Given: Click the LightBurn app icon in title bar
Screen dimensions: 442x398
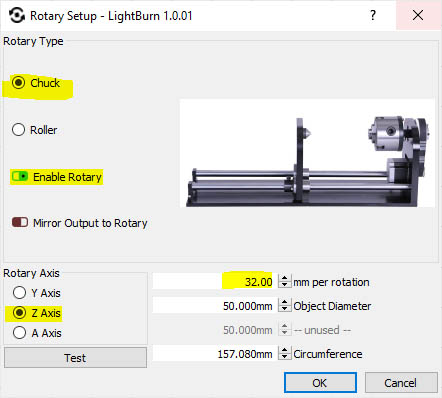Looking at the screenshot, I should (x=17, y=15).
